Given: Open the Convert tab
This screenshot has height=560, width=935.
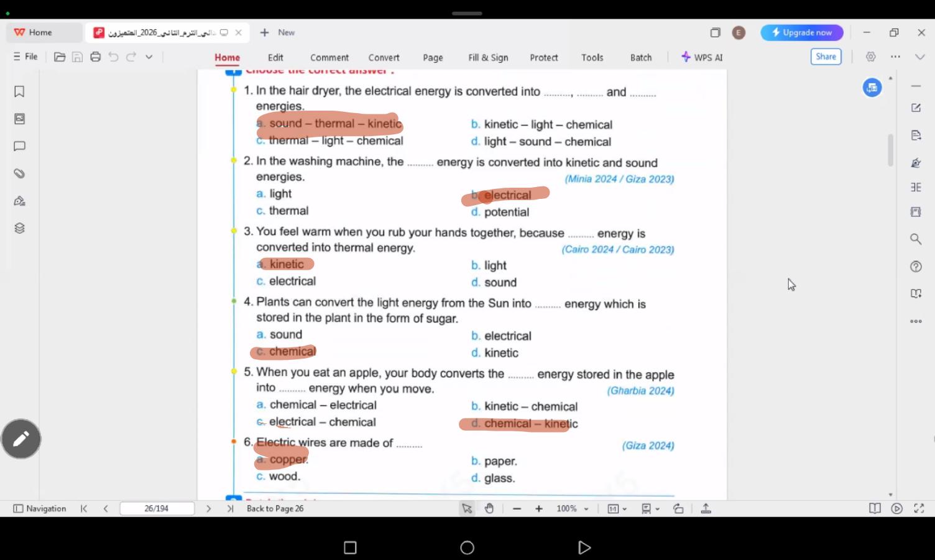Looking at the screenshot, I should 384,57.
